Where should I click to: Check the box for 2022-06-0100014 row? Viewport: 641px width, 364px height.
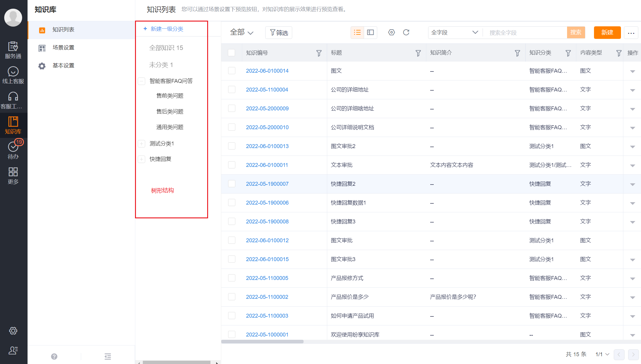(x=231, y=71)
